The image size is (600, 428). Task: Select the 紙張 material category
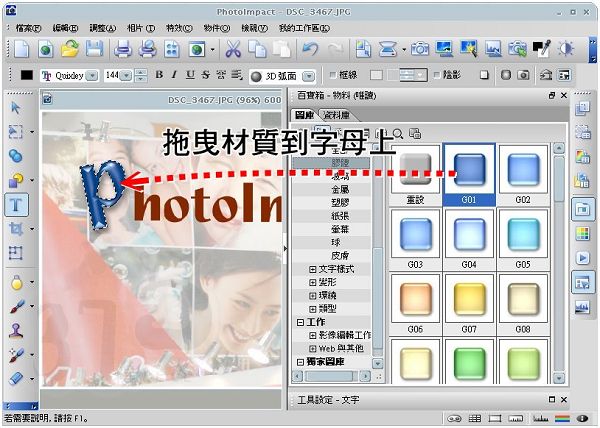[x=340, y=216]
